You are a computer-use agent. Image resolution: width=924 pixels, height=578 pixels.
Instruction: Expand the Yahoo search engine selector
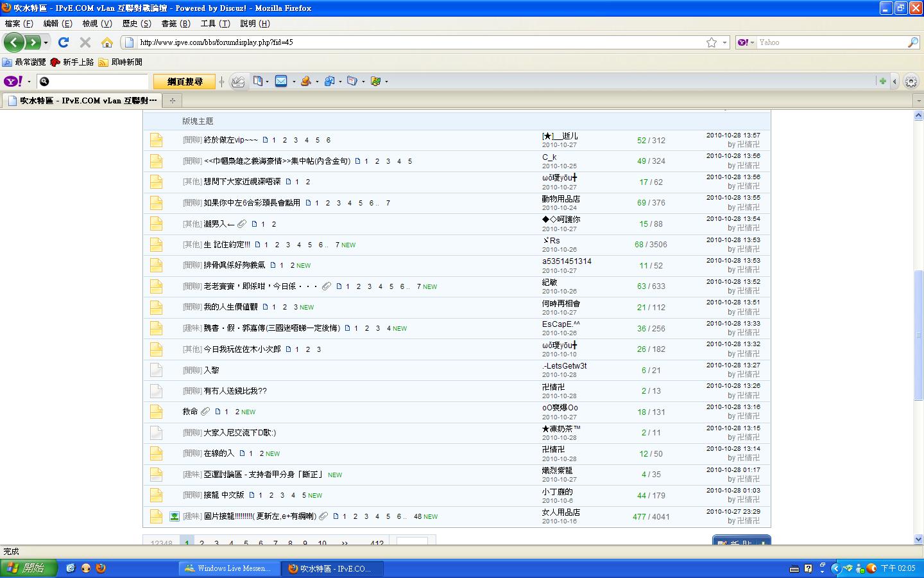746,42
